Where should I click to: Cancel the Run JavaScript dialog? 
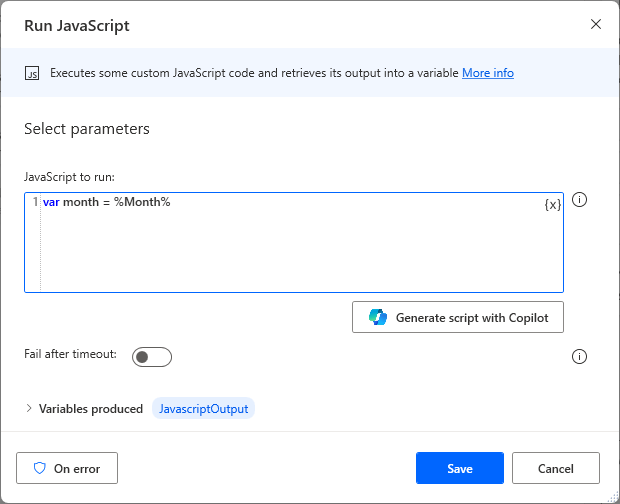[x=556, y=468]
